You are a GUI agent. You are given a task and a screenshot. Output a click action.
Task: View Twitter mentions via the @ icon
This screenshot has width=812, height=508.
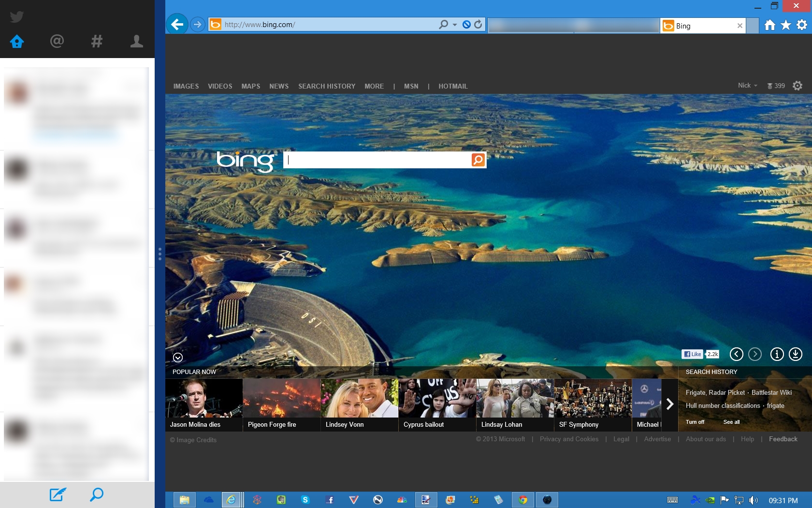point(57,42)
